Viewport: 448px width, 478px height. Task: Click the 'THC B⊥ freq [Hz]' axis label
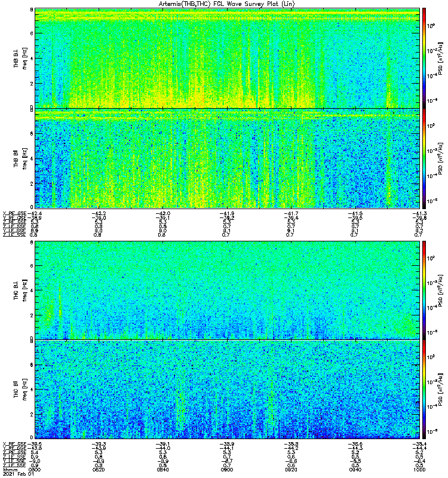[x=20, y=290]
